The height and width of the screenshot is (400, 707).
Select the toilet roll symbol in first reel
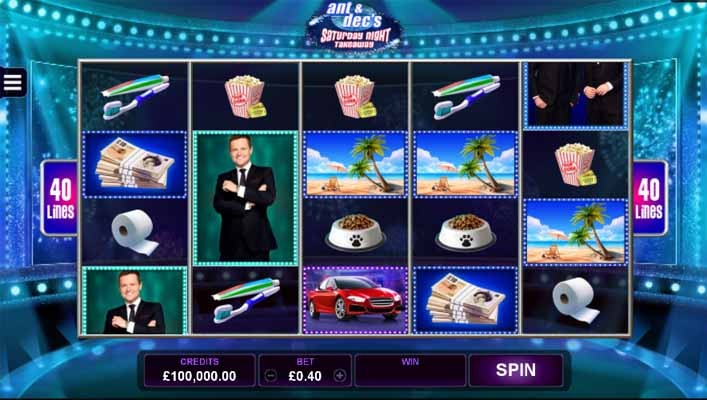134,231
